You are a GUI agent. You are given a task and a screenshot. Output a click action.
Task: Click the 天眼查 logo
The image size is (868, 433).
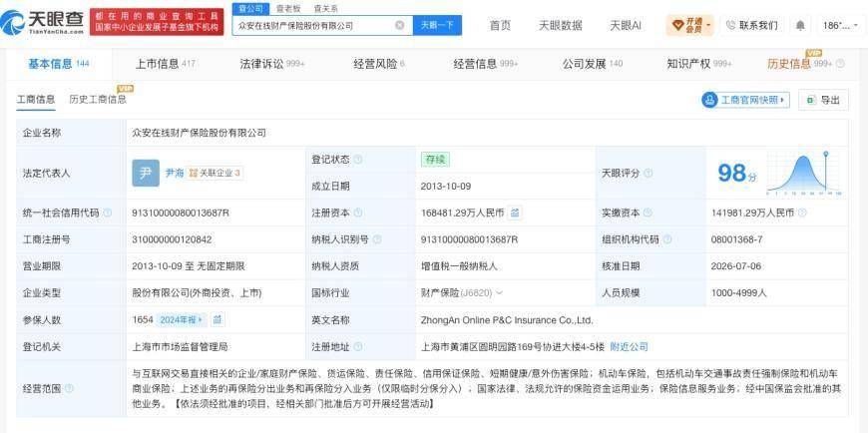click(42, 22)
